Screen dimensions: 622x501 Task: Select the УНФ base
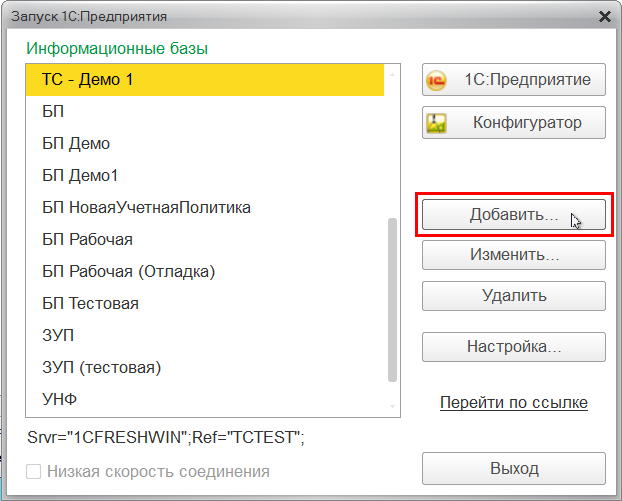(x=205, y=399)
